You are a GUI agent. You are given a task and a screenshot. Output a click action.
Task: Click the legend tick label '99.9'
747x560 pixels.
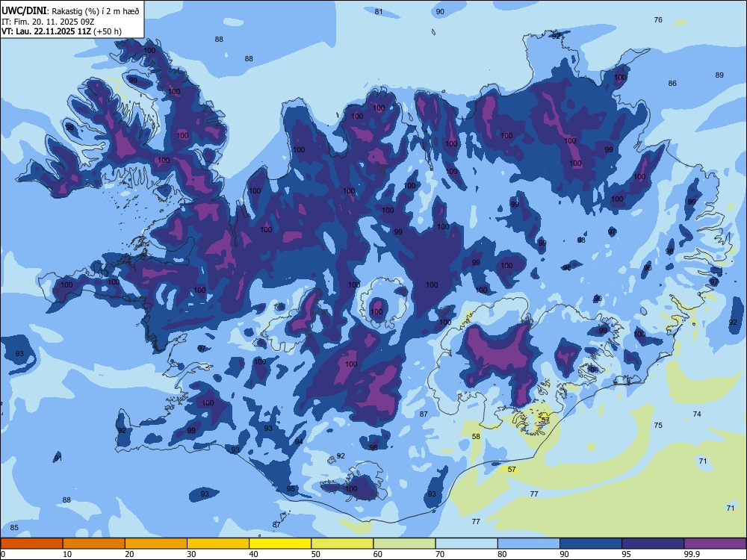692,554
